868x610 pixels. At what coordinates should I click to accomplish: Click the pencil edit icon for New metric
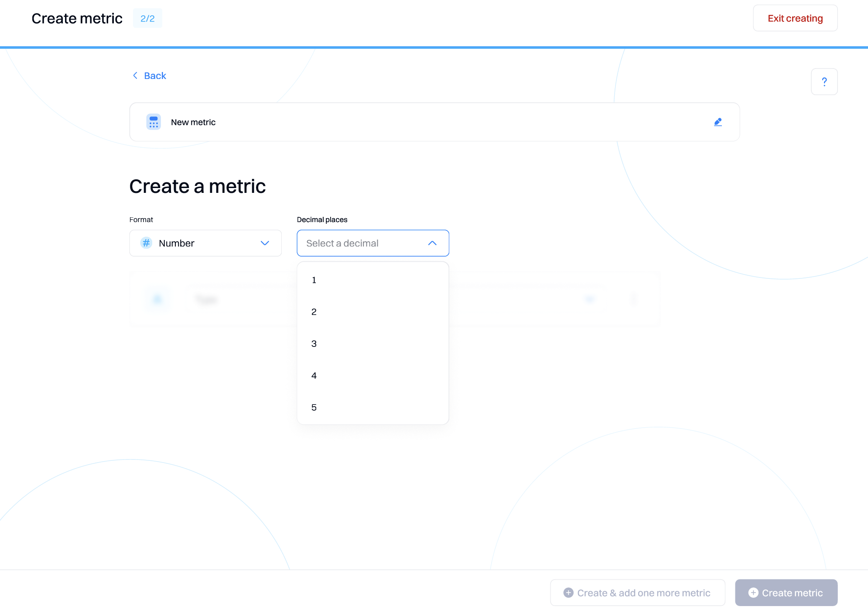718,122
